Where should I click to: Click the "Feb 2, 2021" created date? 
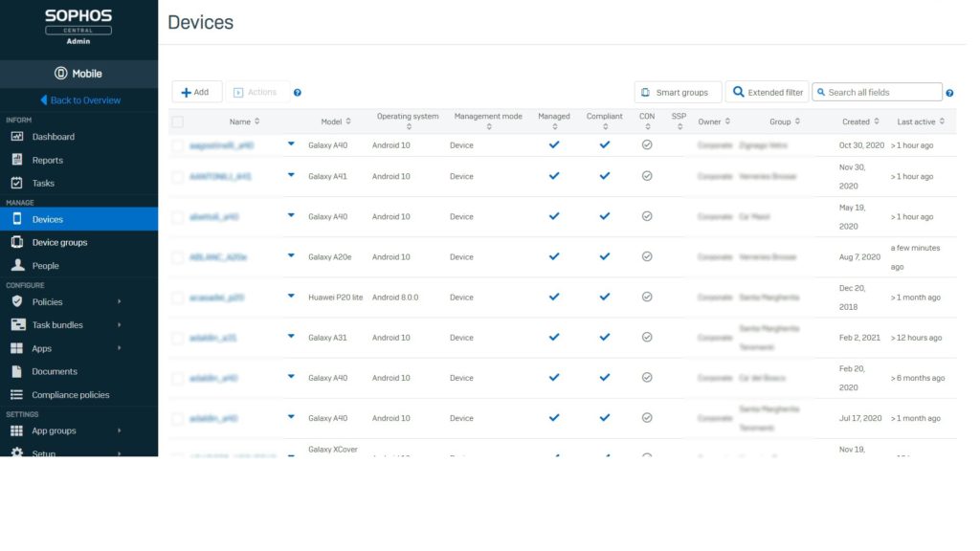859,338
